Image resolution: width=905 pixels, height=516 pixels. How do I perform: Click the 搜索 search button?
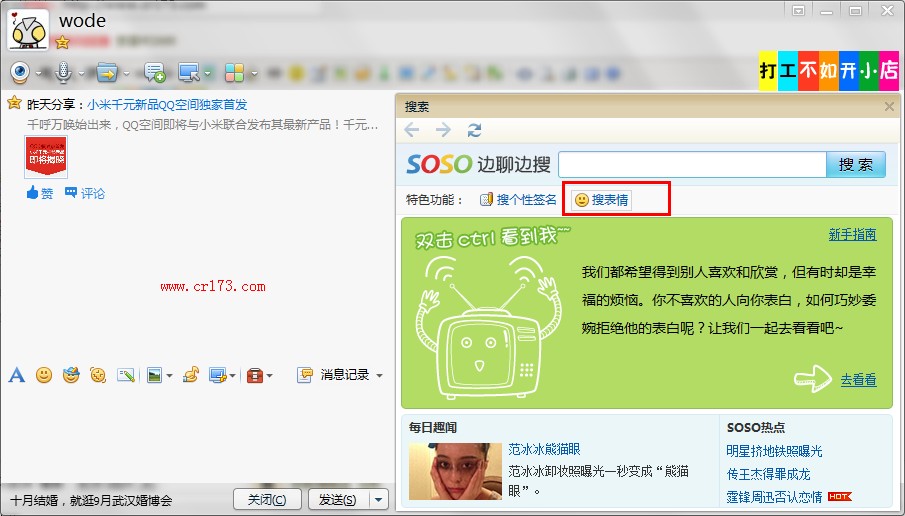(x=856, y=164)
